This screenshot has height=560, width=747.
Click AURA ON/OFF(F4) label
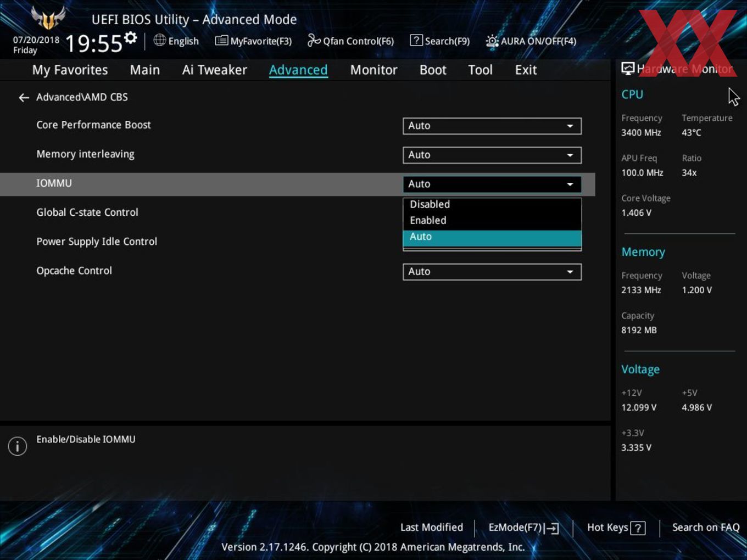coord(538,41)
